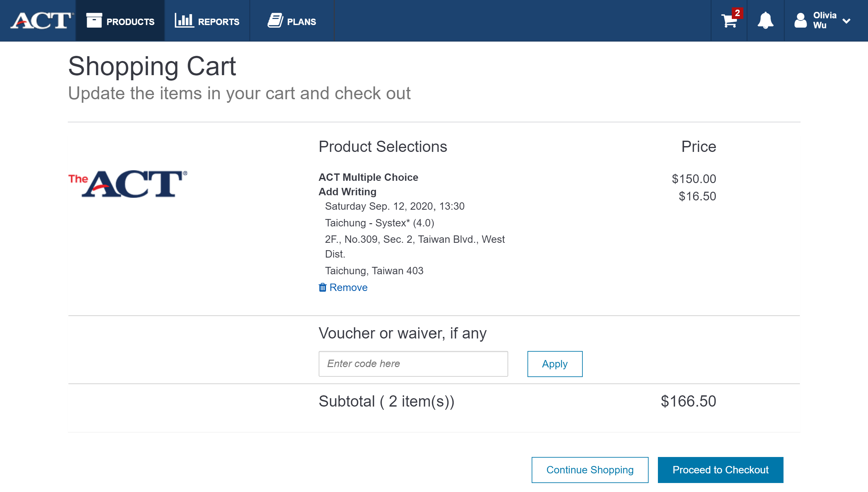Expand the Olivia Wu account dropdown chevron
The width and height of the screenshot is (868, 492).
(x=846, y=21)
